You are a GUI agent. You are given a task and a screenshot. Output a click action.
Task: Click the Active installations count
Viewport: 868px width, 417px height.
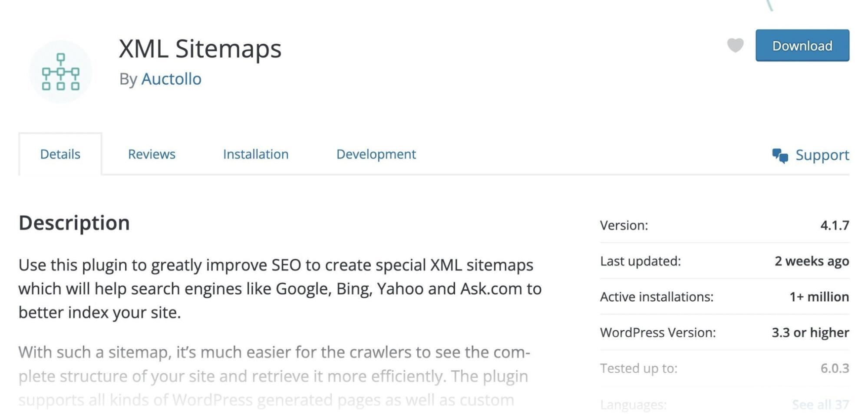click(819, 297)
